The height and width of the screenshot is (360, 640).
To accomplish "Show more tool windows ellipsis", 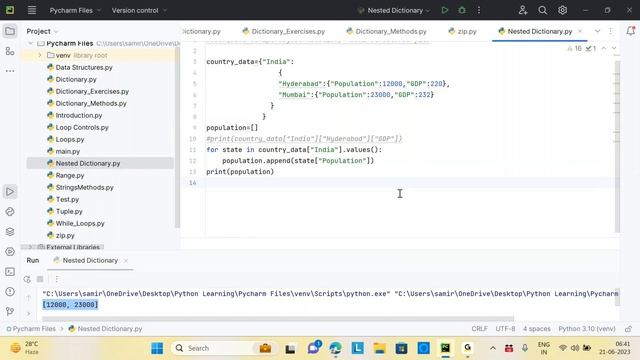I will pos(10,71).
